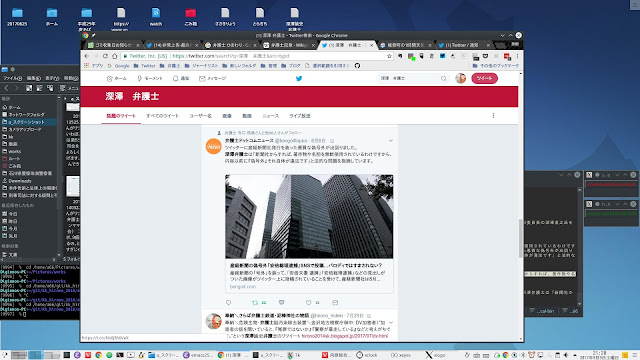640x360 pixels.
Task: Switch to the 動画 search tab
Action: [x=247, y=116]
